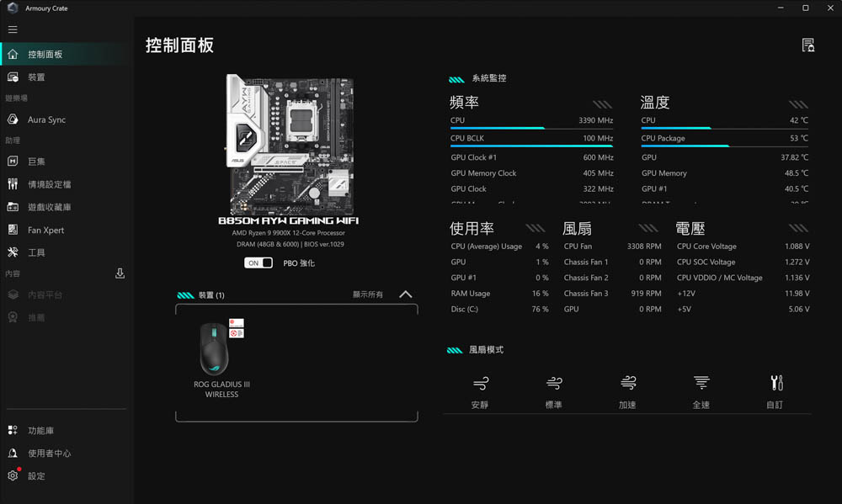Image resolution: width=842 pixels, height=504 pixels.
Task: Open 使用者中心 user center
Action: coord(49,454)
